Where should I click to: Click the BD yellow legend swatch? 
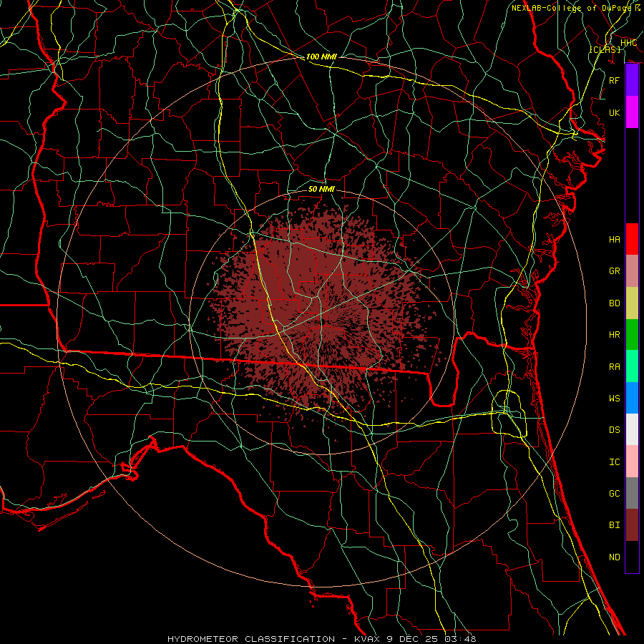tap(632, 303)
